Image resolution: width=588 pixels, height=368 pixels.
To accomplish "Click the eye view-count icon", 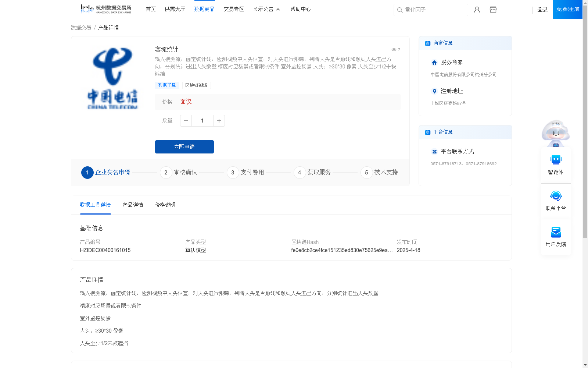I will (x=394, y=50).
